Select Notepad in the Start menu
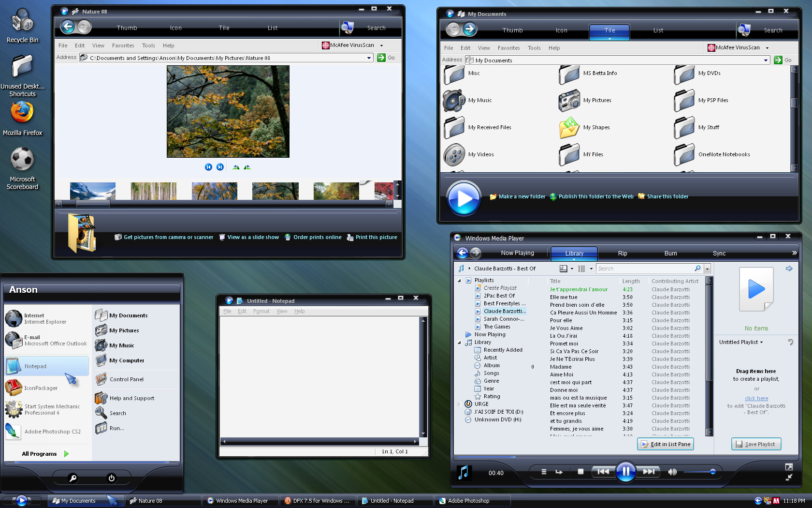 click(47, 366)
